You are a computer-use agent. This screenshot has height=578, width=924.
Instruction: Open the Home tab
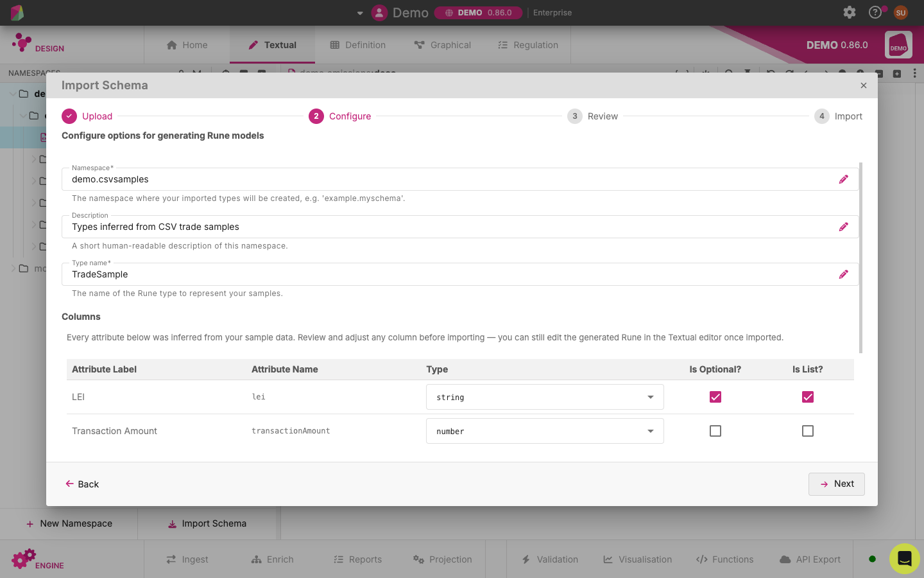(x=187, y=45)
